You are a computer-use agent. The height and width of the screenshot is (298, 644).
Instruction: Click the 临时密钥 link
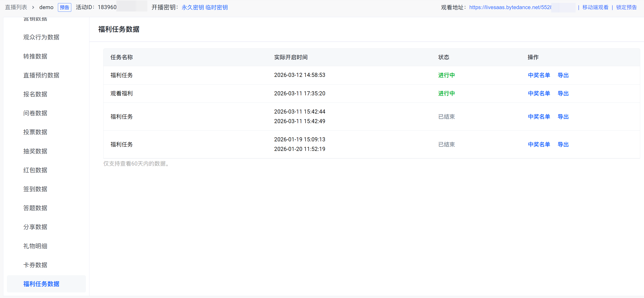click(216, 7)
